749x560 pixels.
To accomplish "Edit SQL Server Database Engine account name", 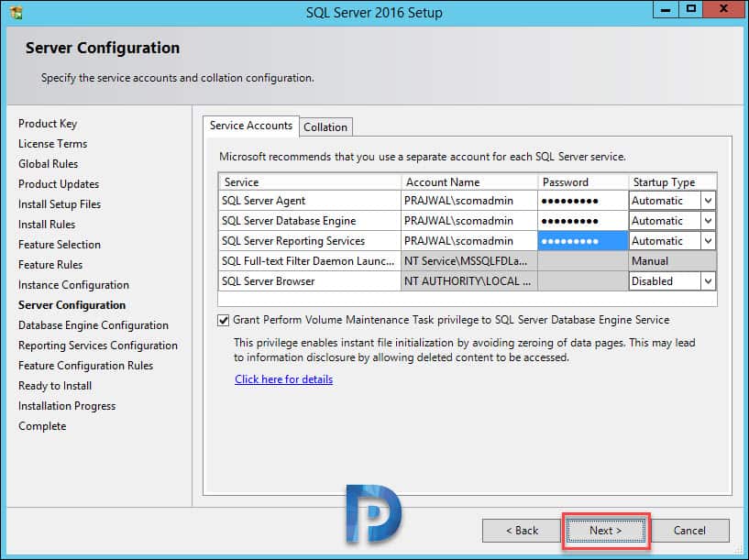I will pos(469,221).
